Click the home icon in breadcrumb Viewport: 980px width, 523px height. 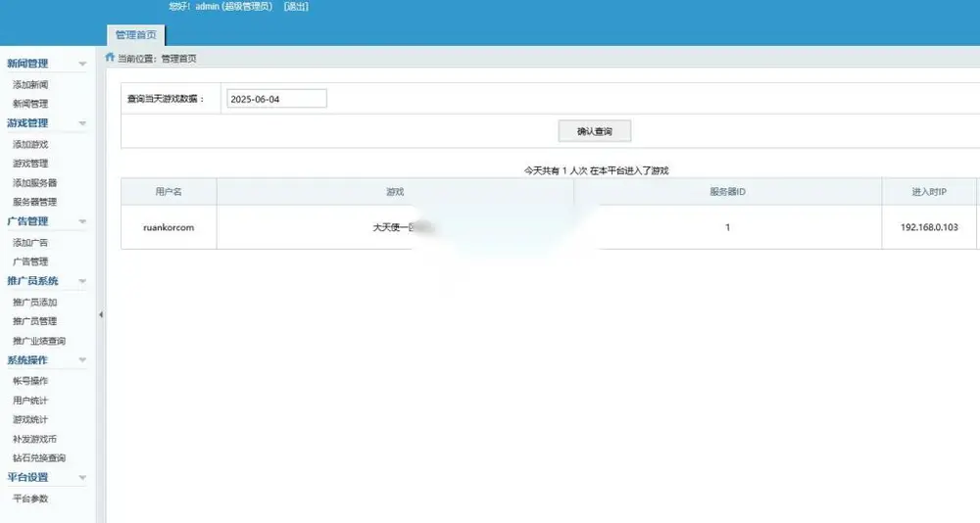click(110, 58)
